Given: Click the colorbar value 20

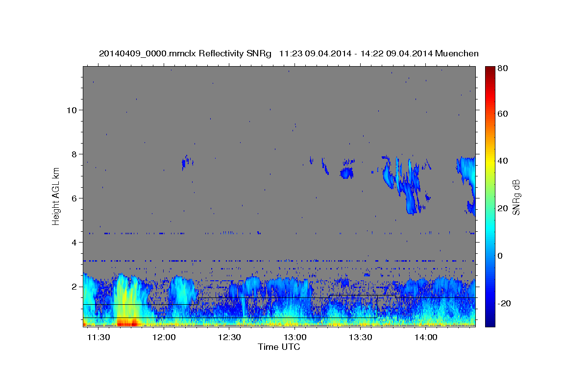Looking at the screenshot, I should pos(502,208).
